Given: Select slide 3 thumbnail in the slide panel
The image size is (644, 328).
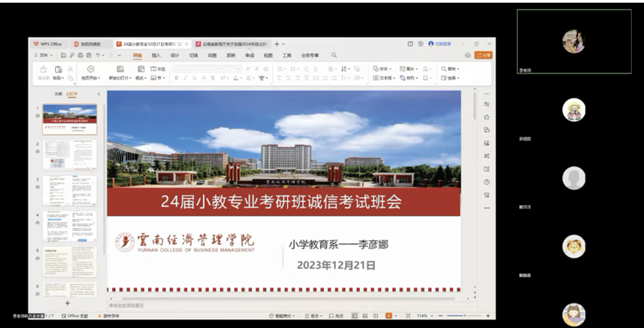Looking at the screenshot, I should 69,190.
